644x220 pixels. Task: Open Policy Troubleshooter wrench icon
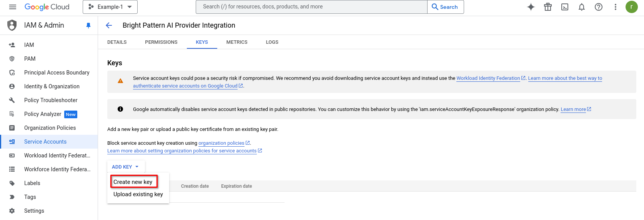12,100
